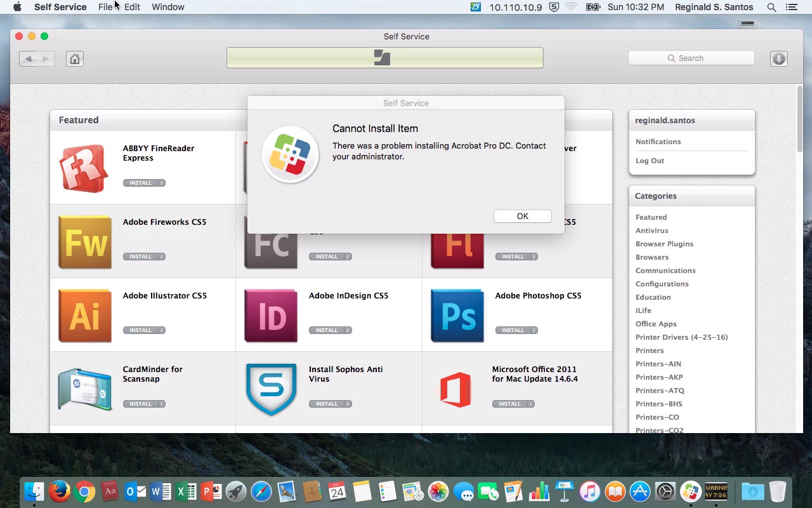Open the App Store from the dock
Viewport: 812px width, 508px height.
pos(640,491)
